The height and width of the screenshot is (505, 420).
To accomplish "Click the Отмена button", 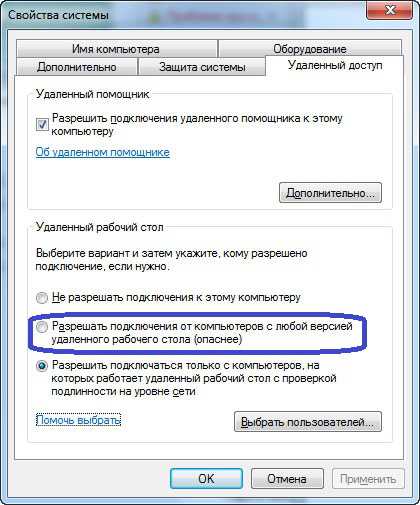I will [287, 479].
